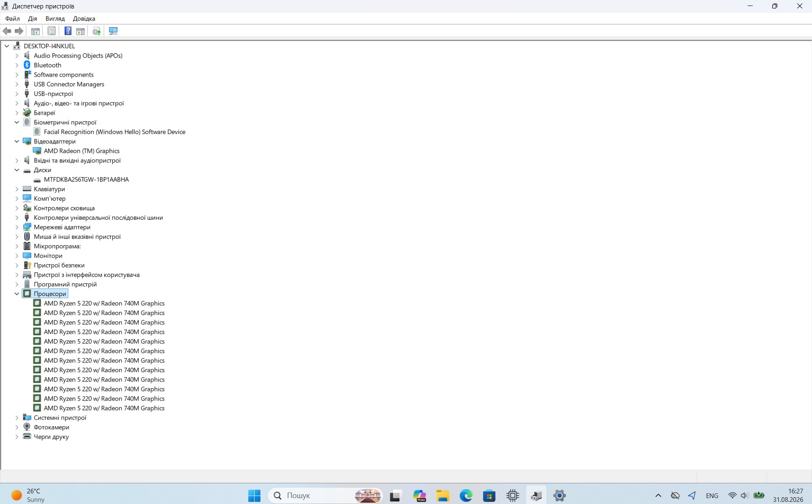This screenshot has width=812, height=504.
Task: Select USB-пристрої category label
Action: [x=53, y=94]
